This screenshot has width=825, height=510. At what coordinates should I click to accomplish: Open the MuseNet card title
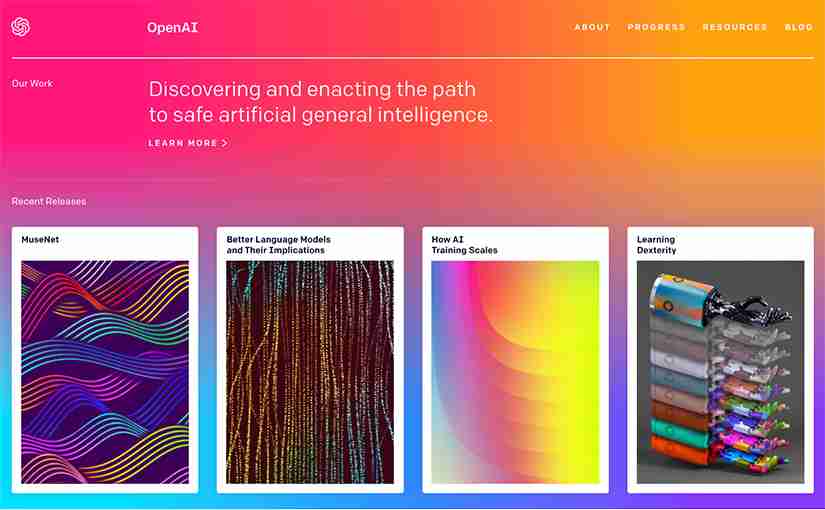[41, 239]
